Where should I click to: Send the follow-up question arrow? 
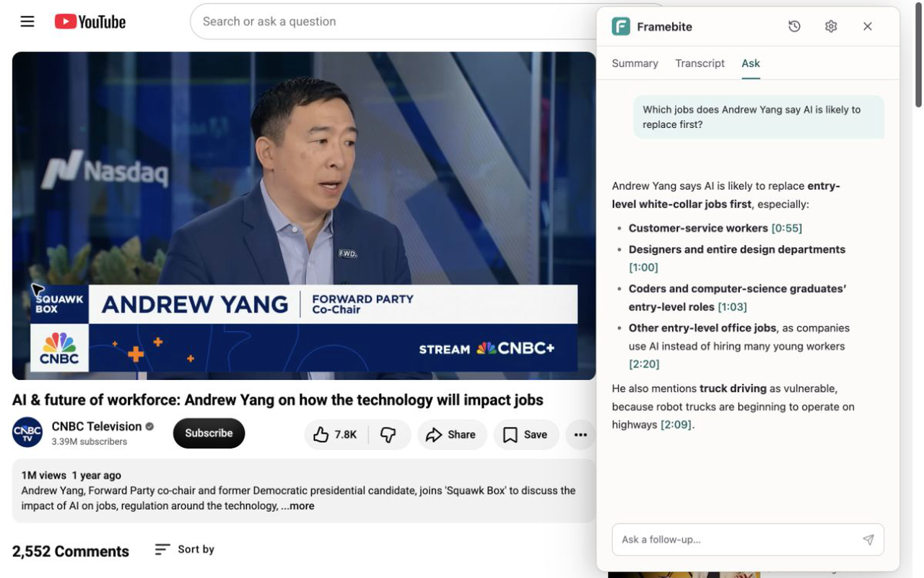(x=868, y=540)
